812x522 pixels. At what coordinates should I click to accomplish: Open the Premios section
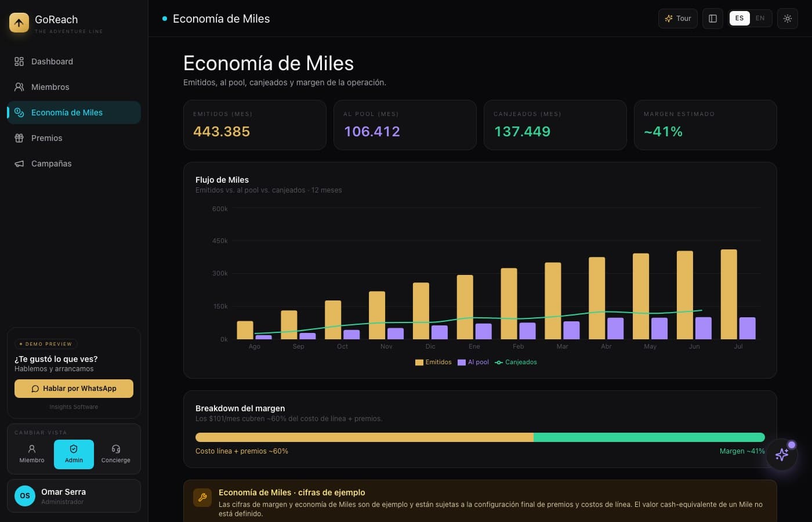74,138
